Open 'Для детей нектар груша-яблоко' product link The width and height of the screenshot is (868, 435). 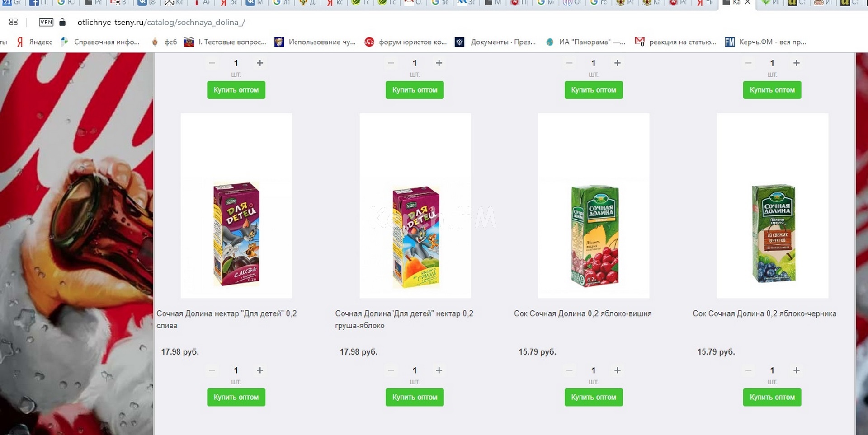404,319
